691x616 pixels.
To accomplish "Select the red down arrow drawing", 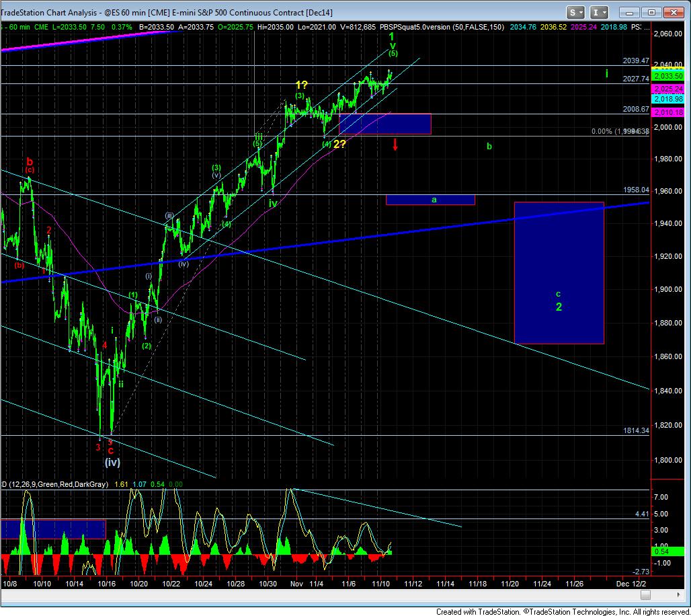I will [x=395, y=144].
